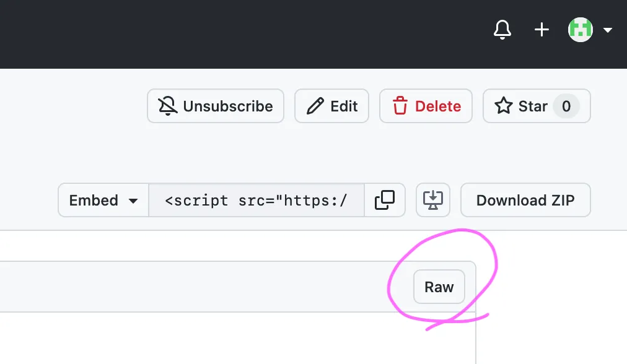Click the star outline icon
The height and width of the screenshot is (364, 627).
coord(503,106)
